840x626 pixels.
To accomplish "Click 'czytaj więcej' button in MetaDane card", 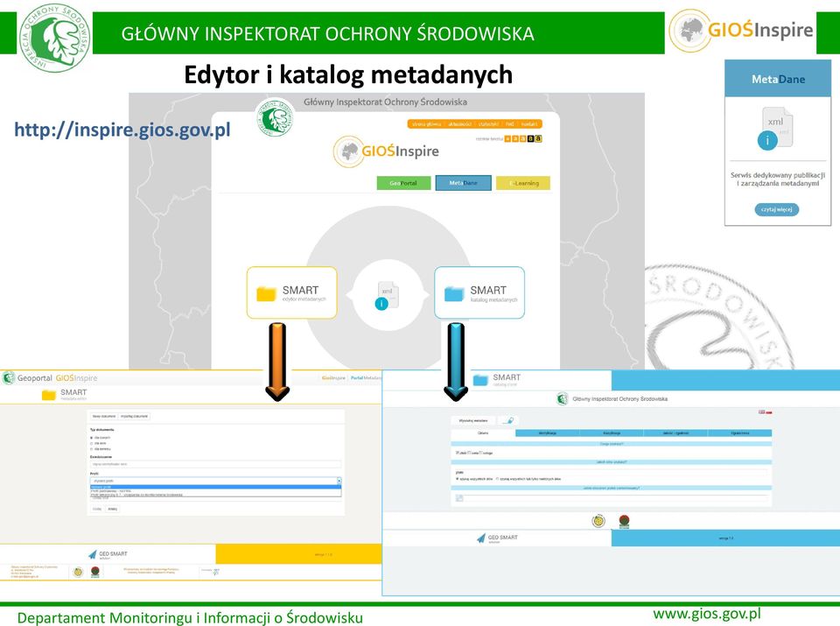I will coord(777,209).
